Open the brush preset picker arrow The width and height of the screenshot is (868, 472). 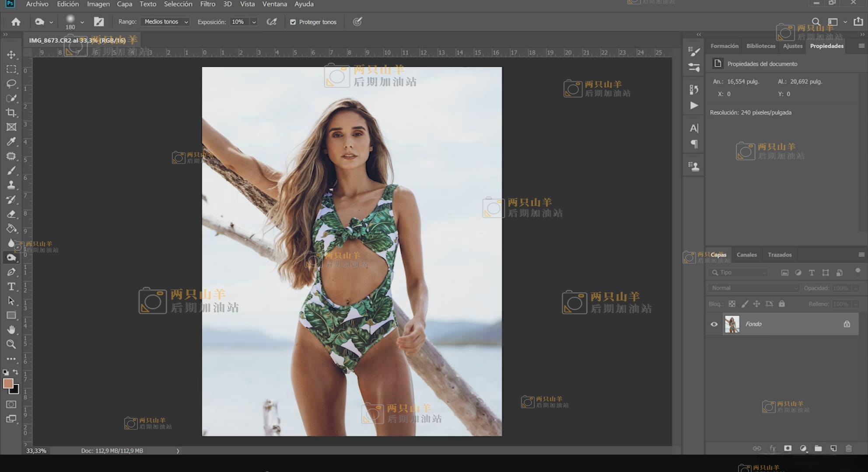82,22
